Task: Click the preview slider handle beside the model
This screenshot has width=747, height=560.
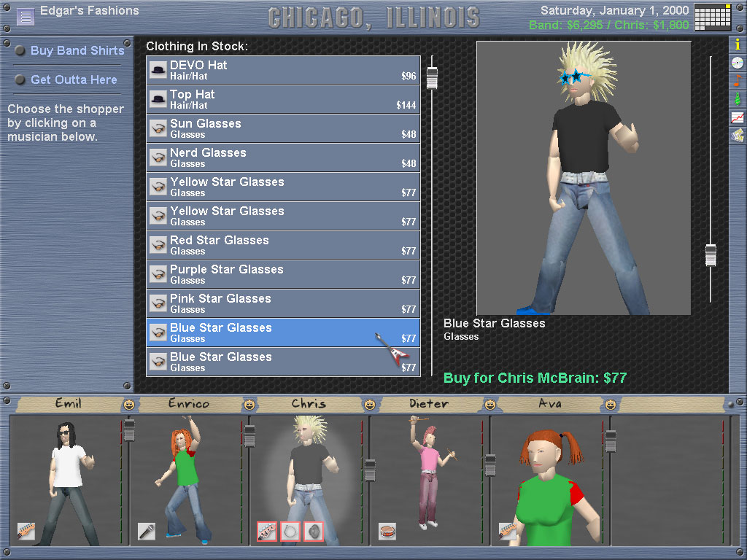Action: [711, 255]
